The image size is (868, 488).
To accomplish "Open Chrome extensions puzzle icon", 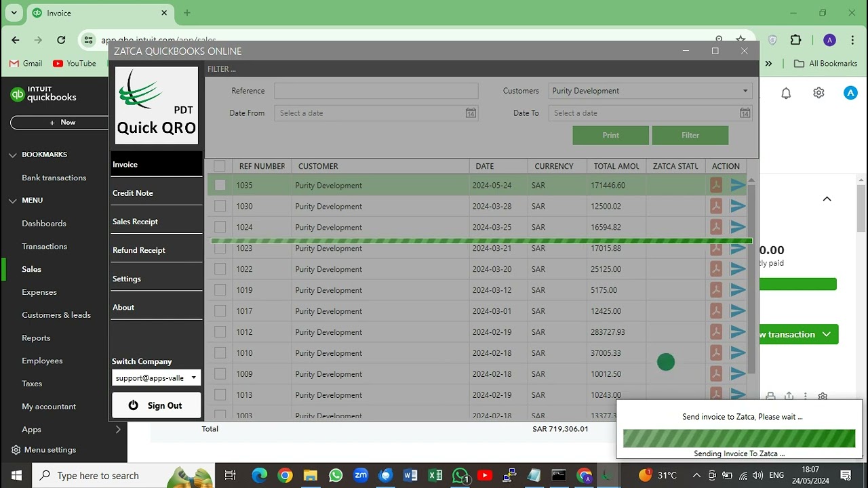I will point(796,40).
